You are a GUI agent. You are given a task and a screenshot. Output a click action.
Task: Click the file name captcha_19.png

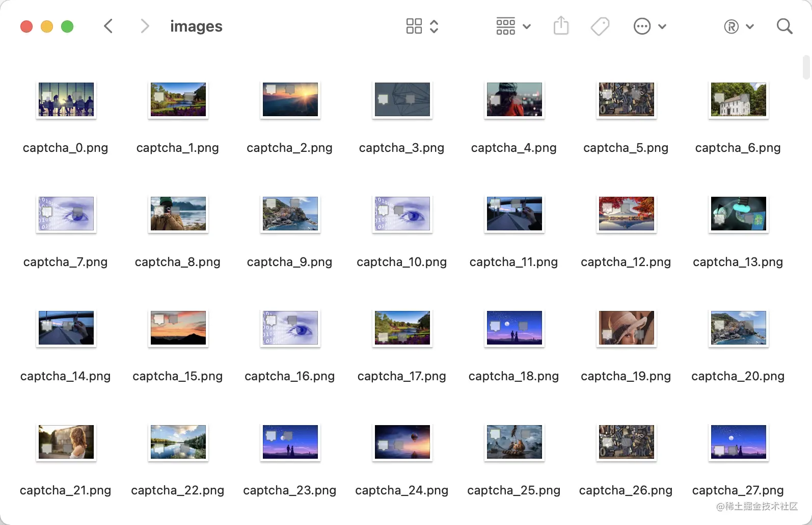pos(626,376)
